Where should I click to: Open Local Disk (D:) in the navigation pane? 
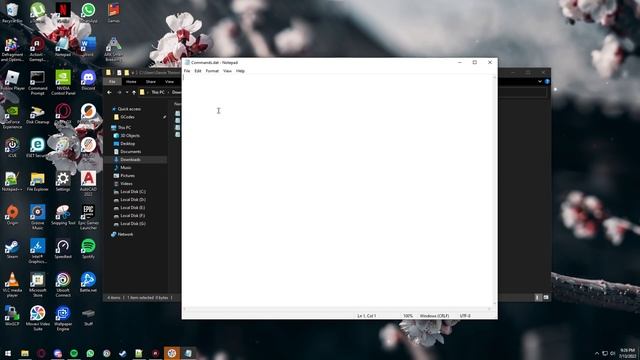tap(133, 200)
